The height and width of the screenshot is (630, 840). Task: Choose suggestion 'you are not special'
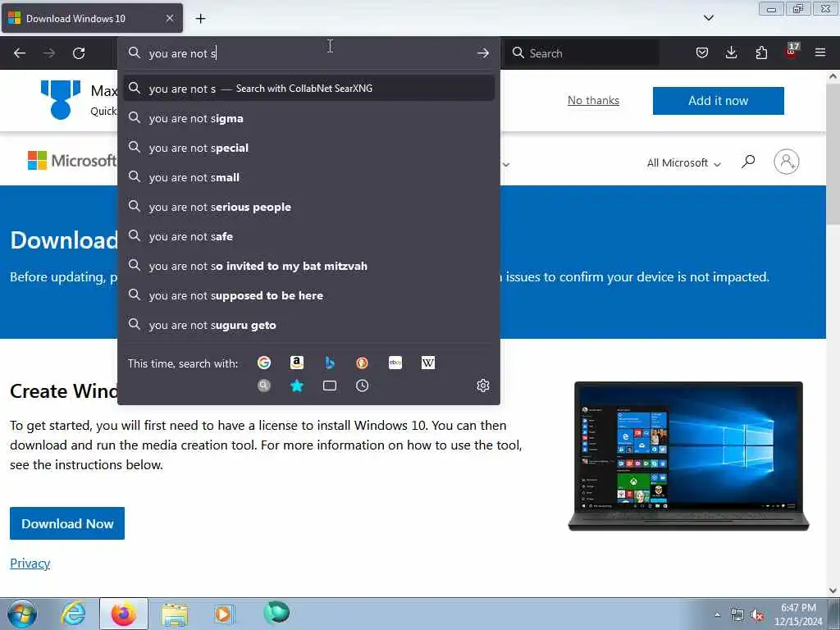(308, 148)
